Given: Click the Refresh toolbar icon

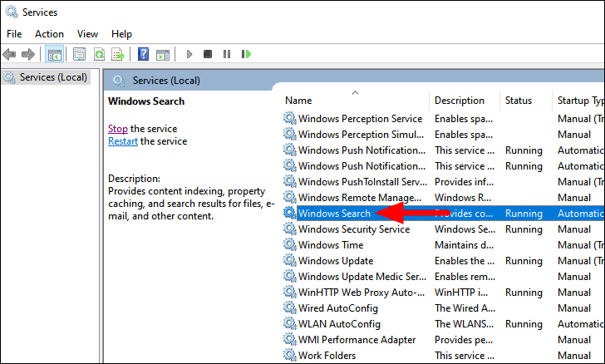Looking at the screenshot, I should coord(99,54).
